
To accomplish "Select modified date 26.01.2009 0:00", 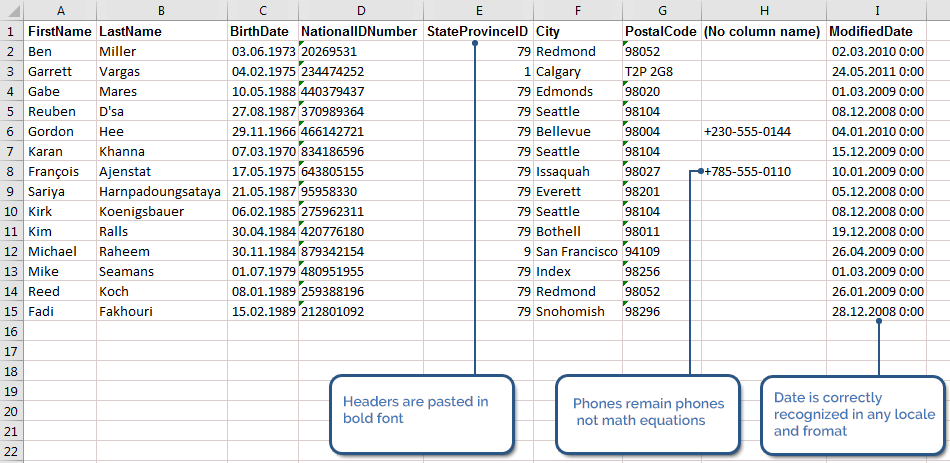I will [877, 291].
